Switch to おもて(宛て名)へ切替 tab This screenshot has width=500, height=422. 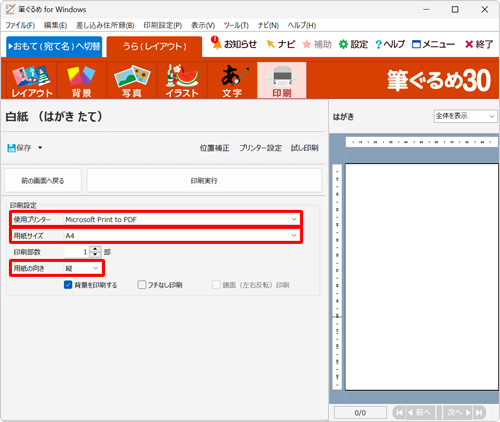pyautogui.click(x=54, y=46)
